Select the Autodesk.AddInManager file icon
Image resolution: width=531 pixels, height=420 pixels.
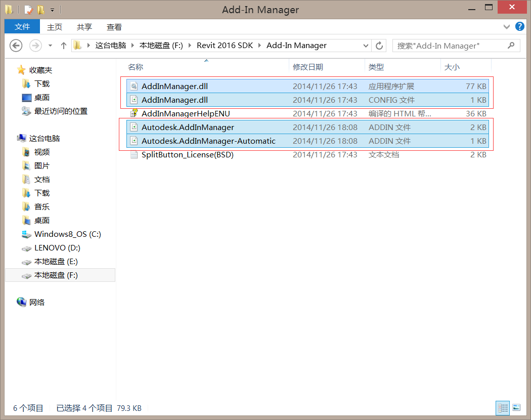click(x=134, y=127)
